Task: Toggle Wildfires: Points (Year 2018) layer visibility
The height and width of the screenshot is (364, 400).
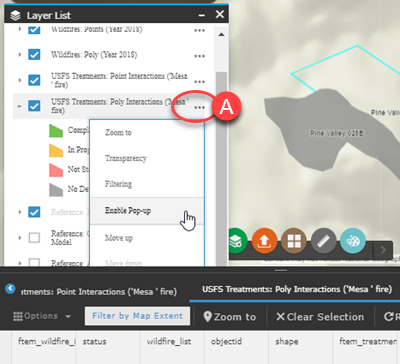Action: [x=34, y=29]
